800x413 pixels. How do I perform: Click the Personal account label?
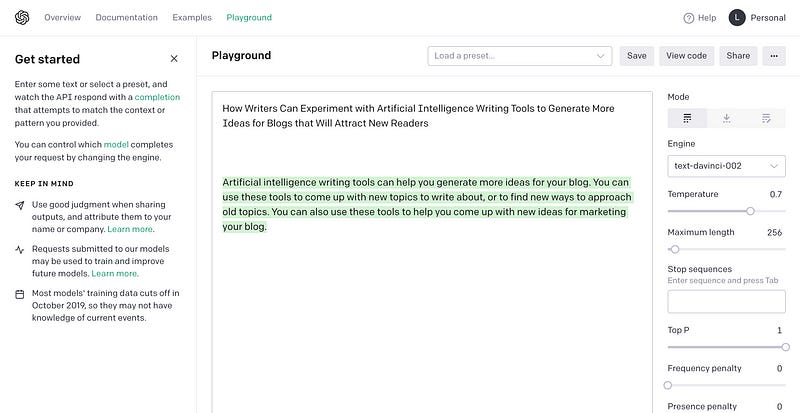[768, 18]
